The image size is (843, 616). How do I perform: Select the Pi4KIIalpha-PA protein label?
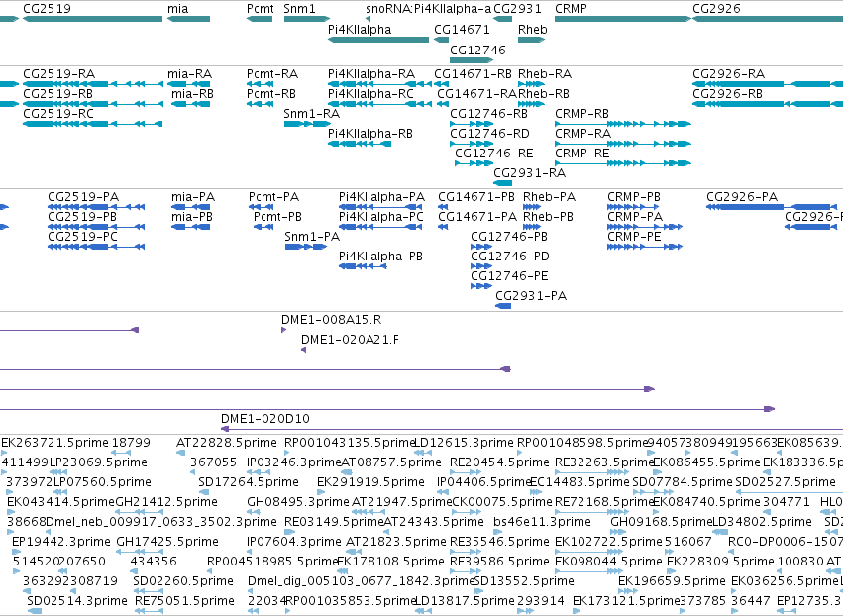pos(381,197)
